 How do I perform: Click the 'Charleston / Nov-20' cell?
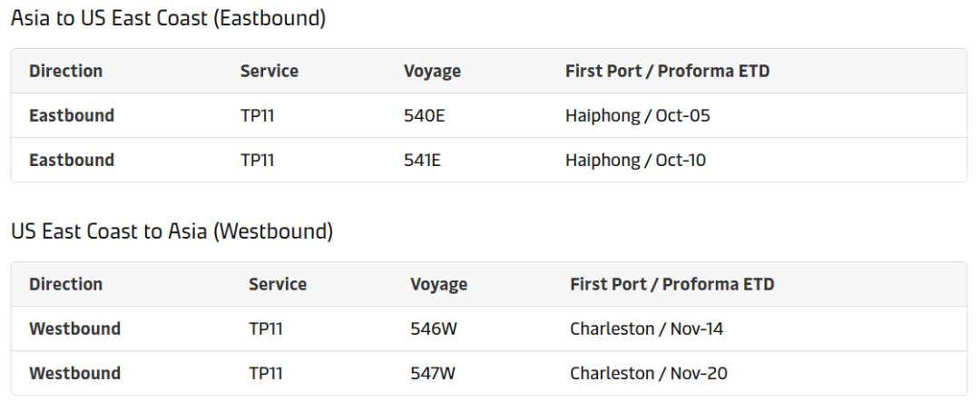(648, 373)
